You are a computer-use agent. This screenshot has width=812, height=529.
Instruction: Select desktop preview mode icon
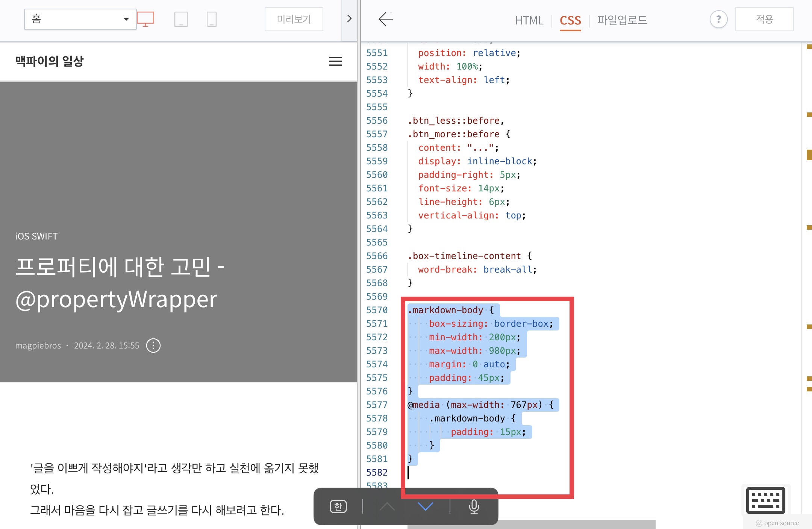145,19
